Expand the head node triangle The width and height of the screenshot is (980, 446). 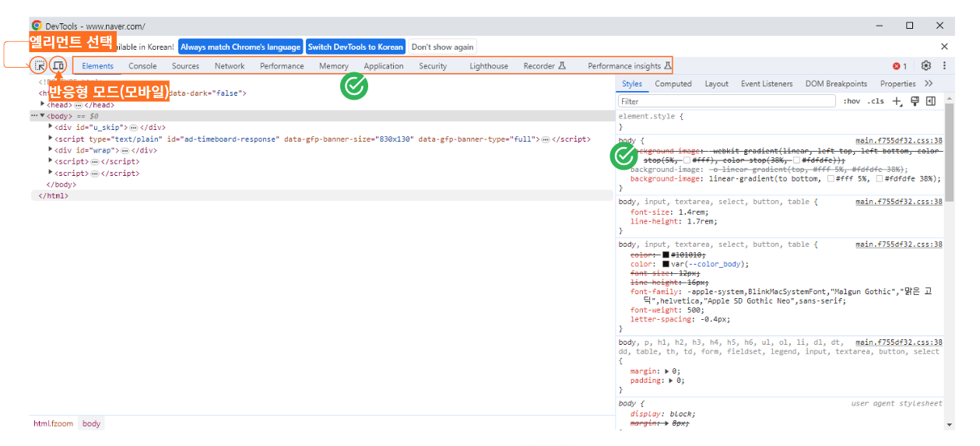tap(43, 104)
